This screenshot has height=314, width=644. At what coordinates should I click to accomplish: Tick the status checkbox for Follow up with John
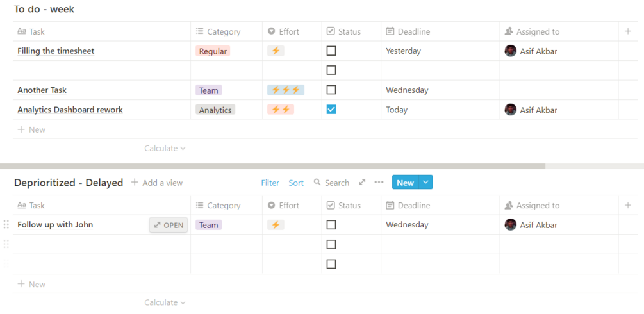(331, 225)
